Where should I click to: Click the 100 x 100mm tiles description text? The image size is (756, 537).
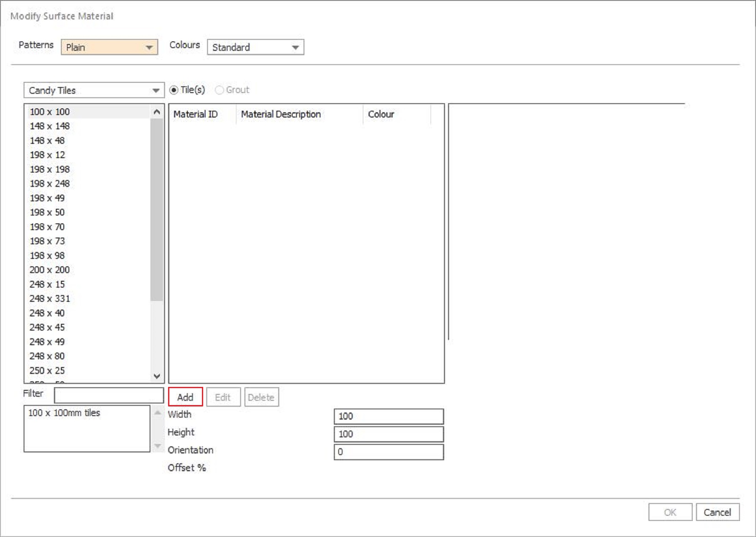[x=64, y=413]
